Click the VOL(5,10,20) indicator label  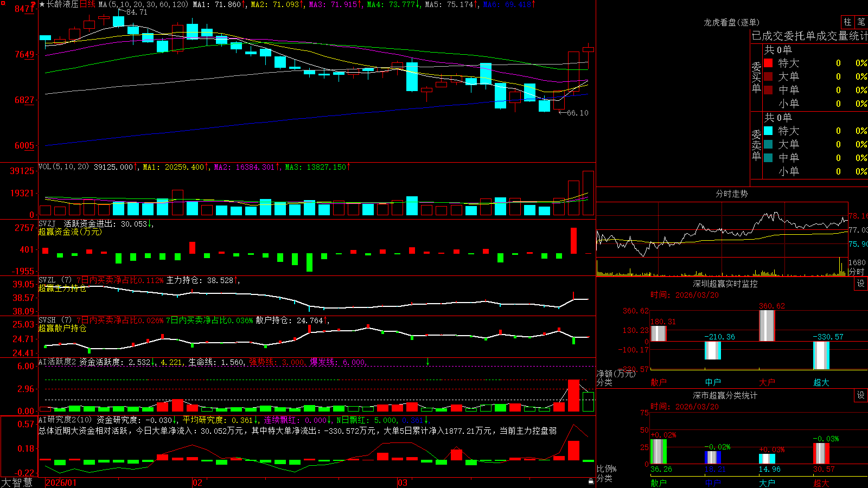coord(63,167)
